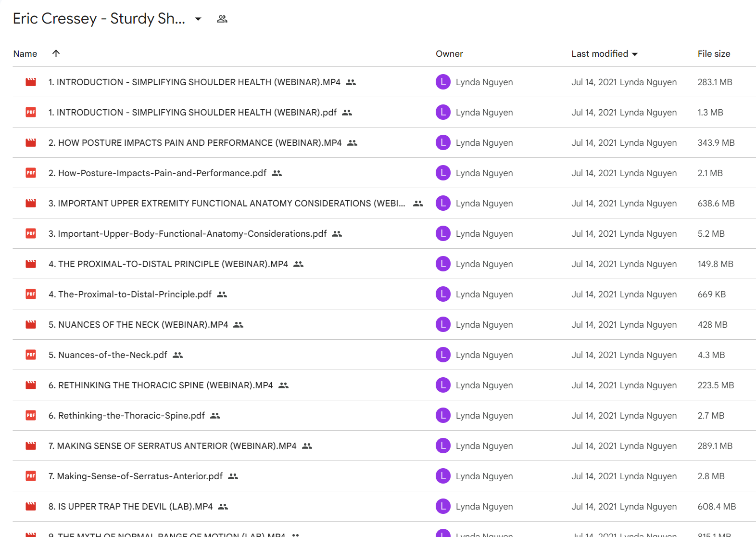The height and width of the screenshot is (537, 756).
Task: Select 7. Making-Sense-of-Serratus-Anterior.pdf
Action: 136,476
